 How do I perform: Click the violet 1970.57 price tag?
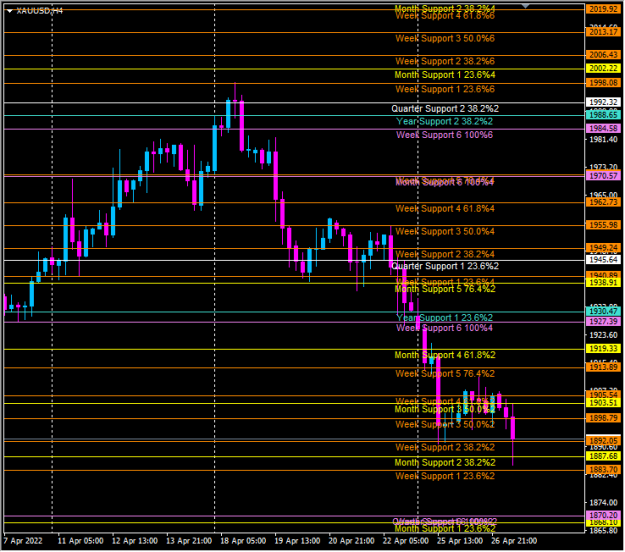click(603, 175)
